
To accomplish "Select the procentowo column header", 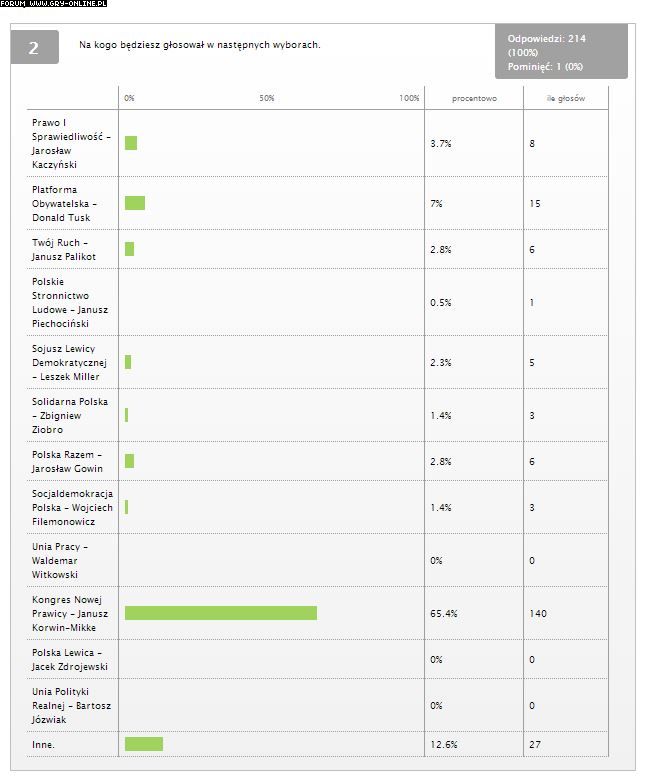I will click(474, 99).
